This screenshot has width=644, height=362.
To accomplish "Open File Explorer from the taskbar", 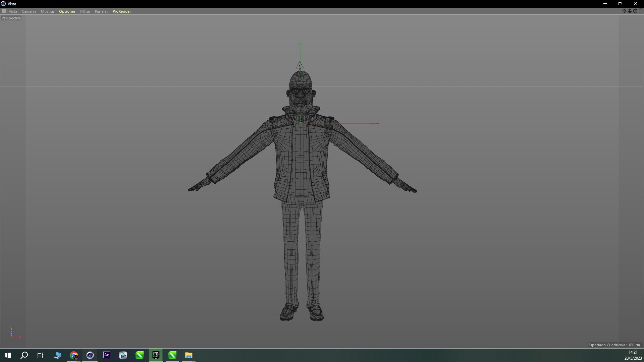I will tap(189, 355).
